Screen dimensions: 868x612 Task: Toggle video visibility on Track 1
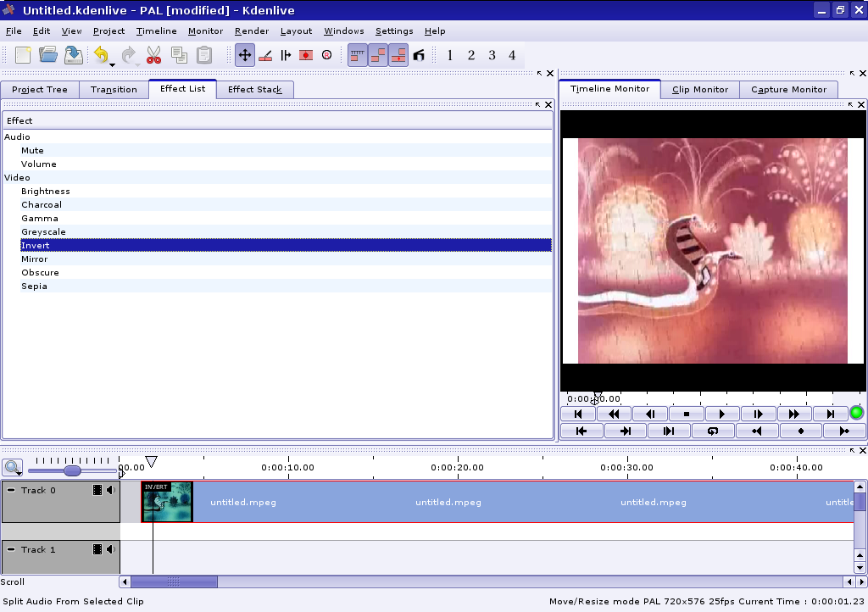[97, 549]
